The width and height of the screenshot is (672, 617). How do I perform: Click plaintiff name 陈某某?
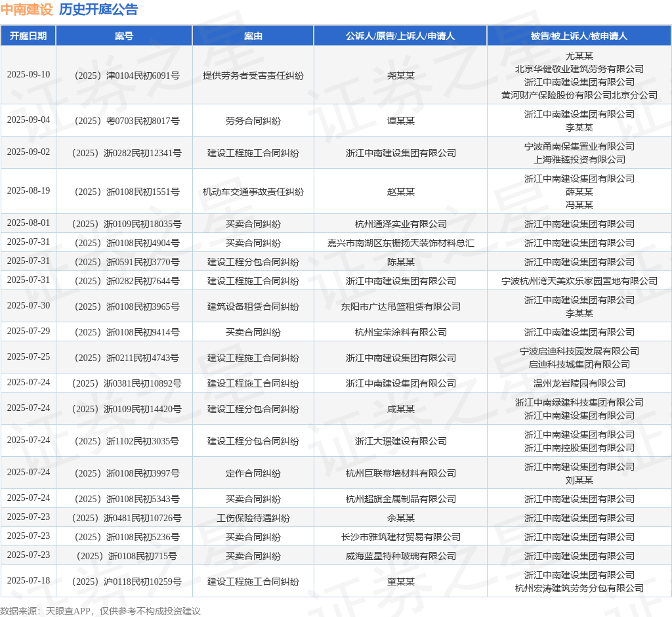401,262
